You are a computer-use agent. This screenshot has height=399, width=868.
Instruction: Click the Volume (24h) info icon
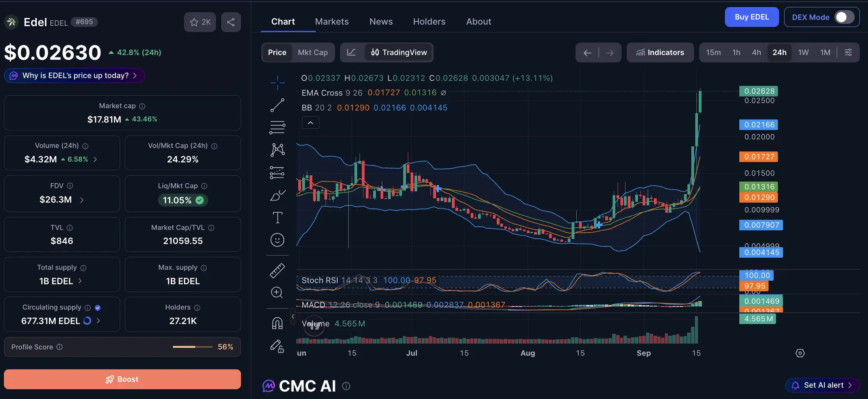pos(85,146)
